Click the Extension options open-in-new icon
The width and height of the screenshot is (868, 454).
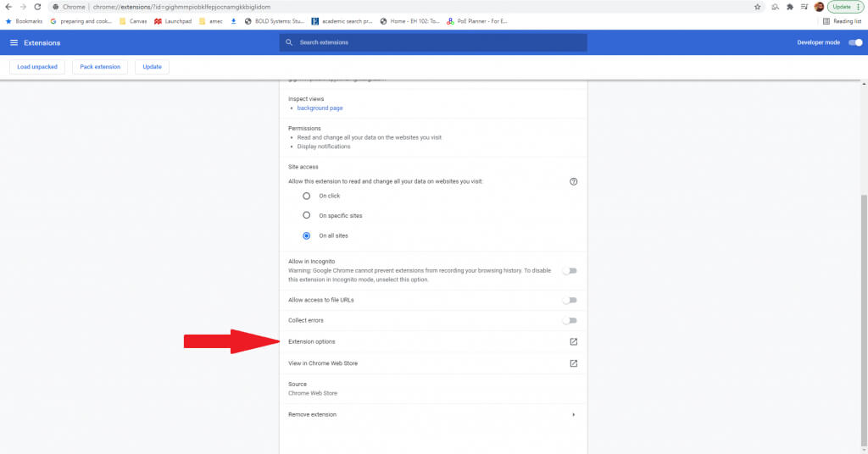click(573, 342)
